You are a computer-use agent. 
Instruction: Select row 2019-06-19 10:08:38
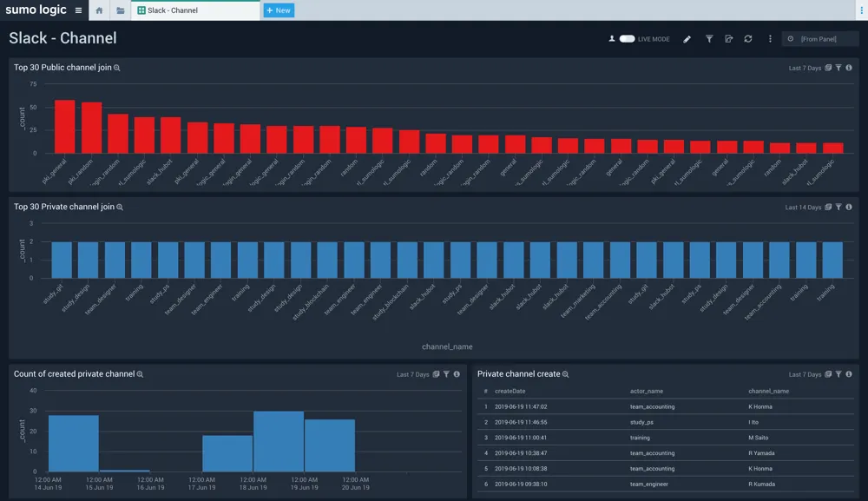[x=666, y=468]
